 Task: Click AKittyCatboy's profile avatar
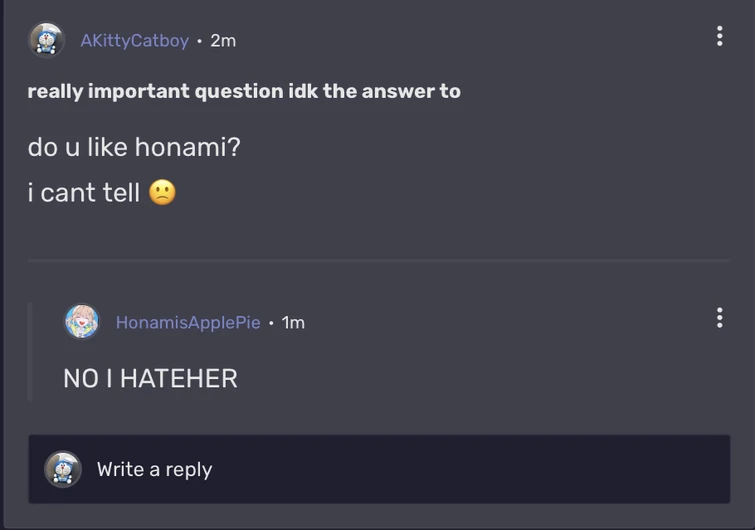47,40
